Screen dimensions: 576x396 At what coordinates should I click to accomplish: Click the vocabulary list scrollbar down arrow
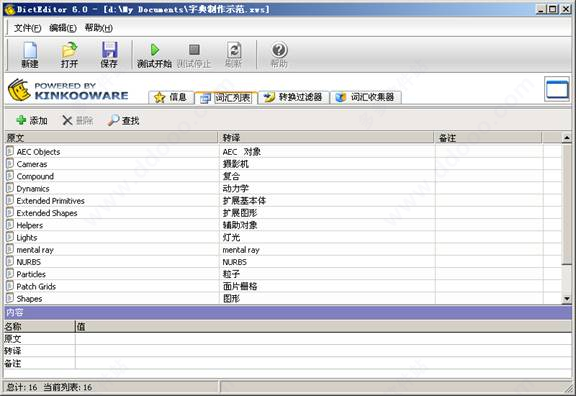(567, 299)
